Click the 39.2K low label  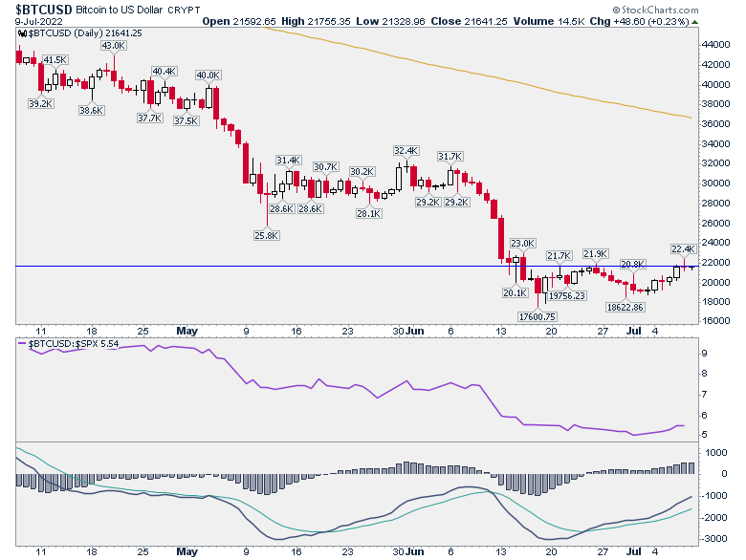click(40, 103)
